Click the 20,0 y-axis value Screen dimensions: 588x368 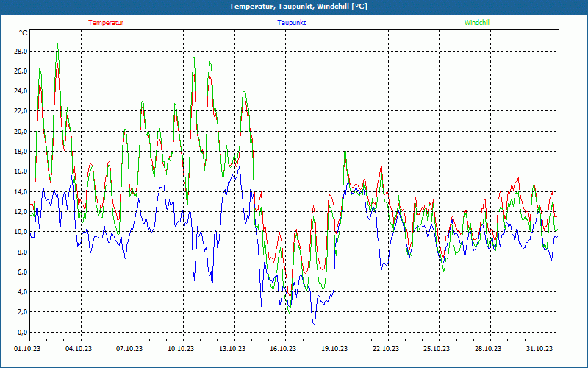coord(21,131)
